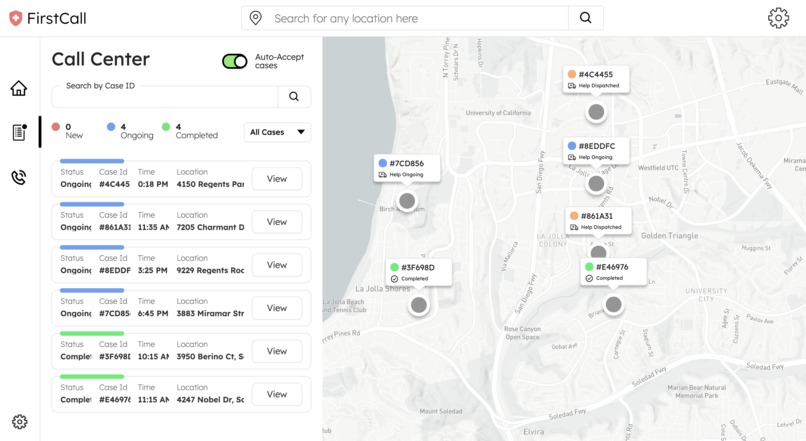The image size is (806, 441).
Task: Click Golden Triangle label on map
Action: coord(669,235)
